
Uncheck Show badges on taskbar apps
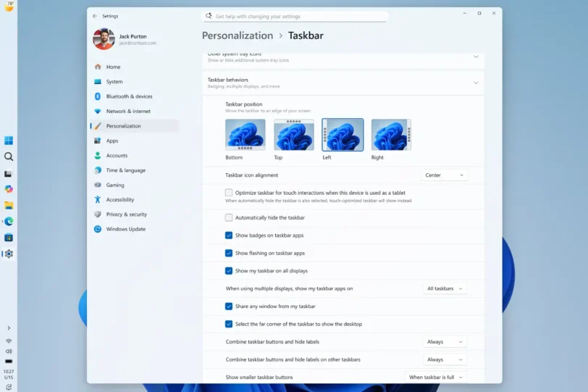coord(229,235)
